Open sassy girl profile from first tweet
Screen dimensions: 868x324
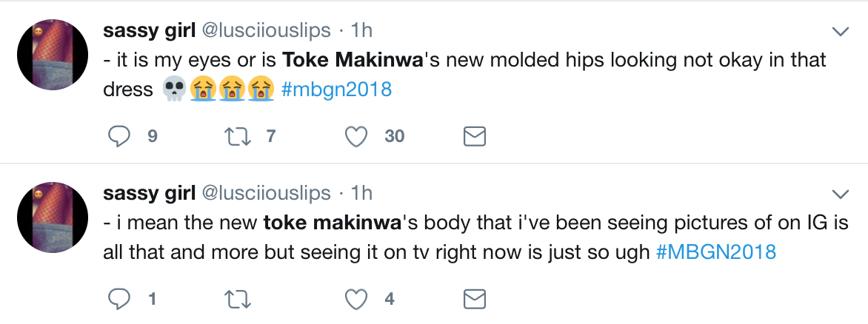click(149, 30)
